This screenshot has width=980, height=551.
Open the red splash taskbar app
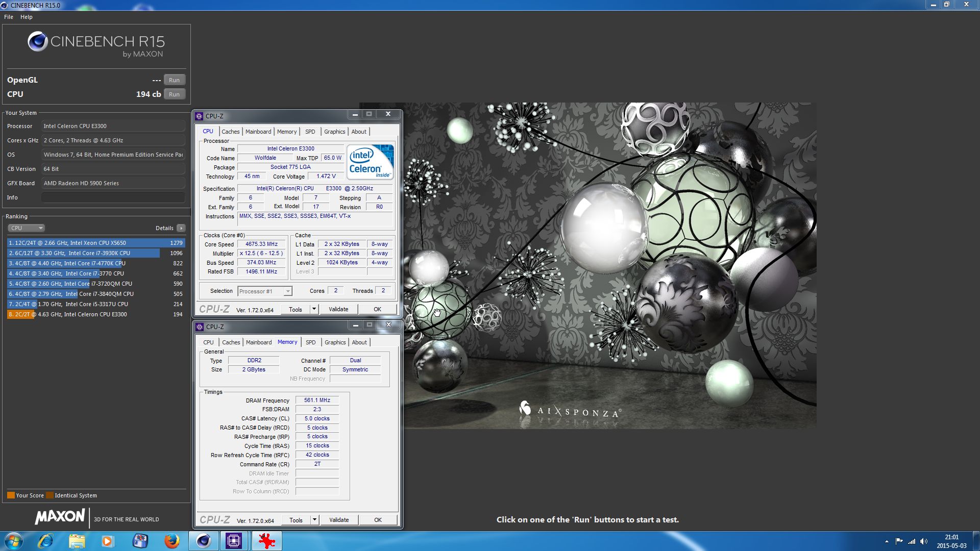pyautogui.click(x=266, y=541)
